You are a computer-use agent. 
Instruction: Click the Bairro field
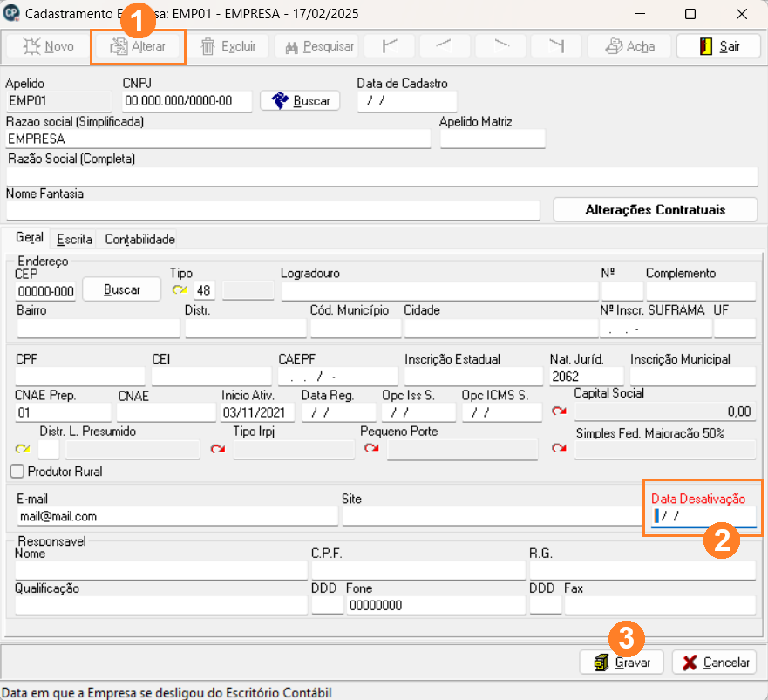(99, 328)
